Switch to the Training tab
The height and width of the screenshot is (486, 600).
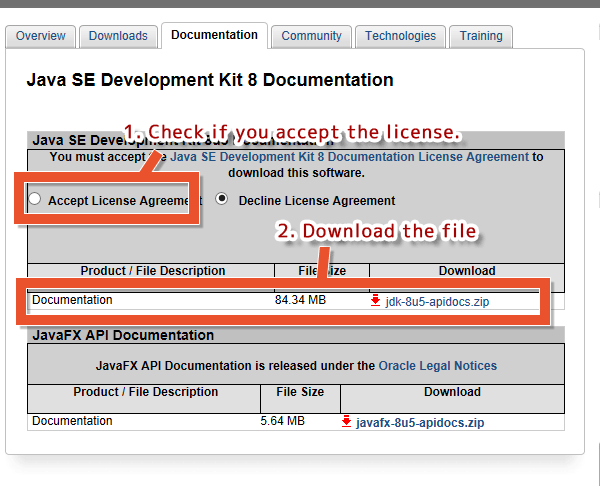tap(481, 36)
